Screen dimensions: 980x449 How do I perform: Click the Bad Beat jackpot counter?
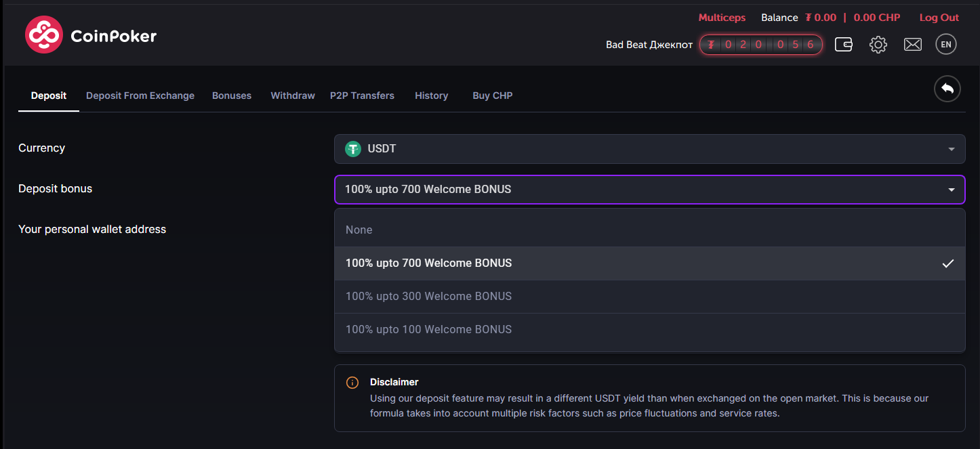pyautogui.click(x=760, y=45)
